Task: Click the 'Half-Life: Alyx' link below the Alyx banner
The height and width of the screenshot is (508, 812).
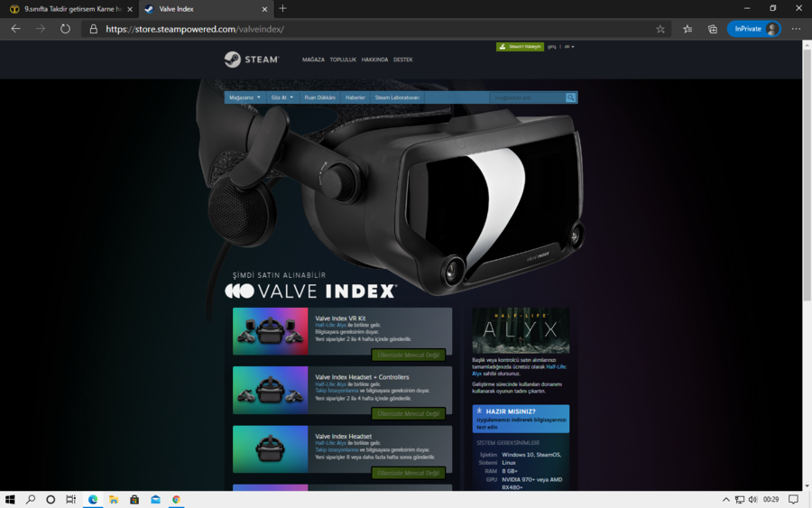Action: point(556,366)
